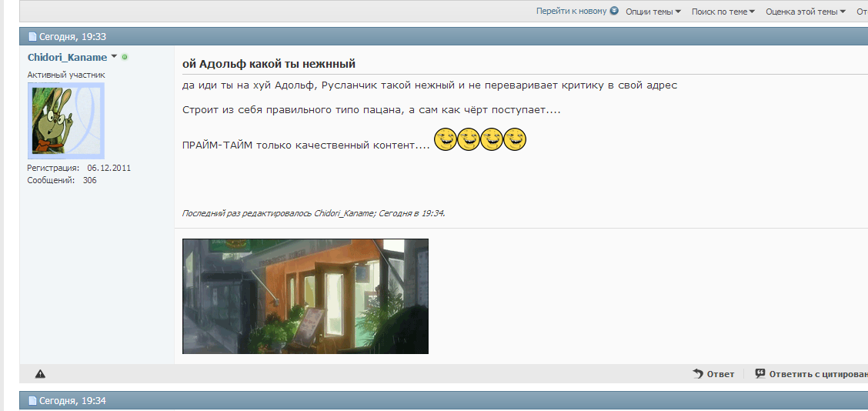Screen dimensions: 868x411
Task: Click the Ответ reply button
Action: 713,374
